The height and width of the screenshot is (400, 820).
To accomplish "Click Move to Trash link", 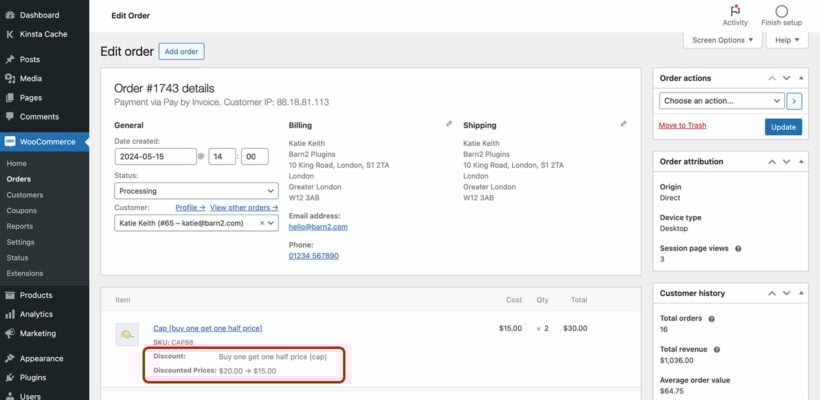I will [682, 125].
